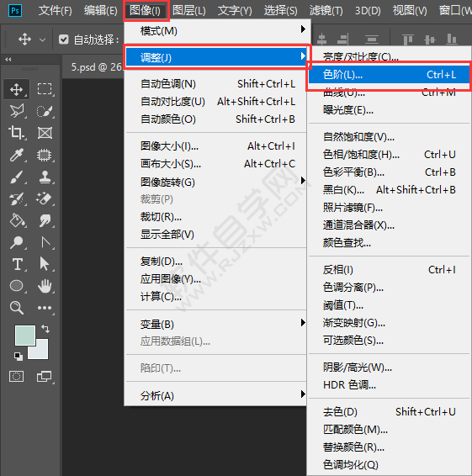Choose 曝光度(E)... adjustment
The image size is (472, 476).
tap(389, 110)
